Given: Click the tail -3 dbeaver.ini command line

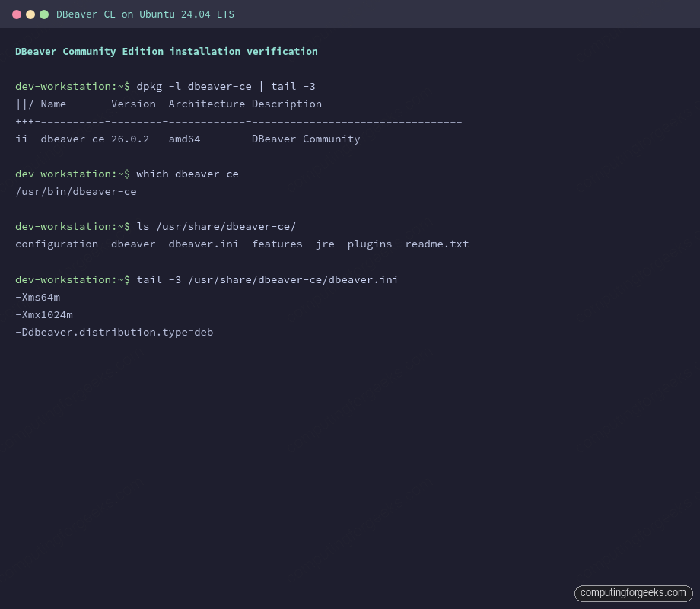Looking at the screenshot, I should 266,279.
